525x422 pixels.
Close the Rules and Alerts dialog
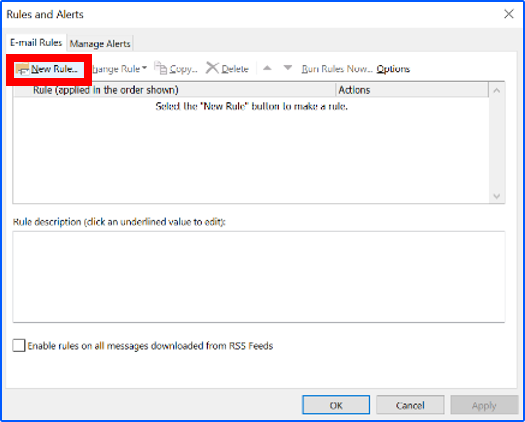pyautogui.click(x=509, y=14)
